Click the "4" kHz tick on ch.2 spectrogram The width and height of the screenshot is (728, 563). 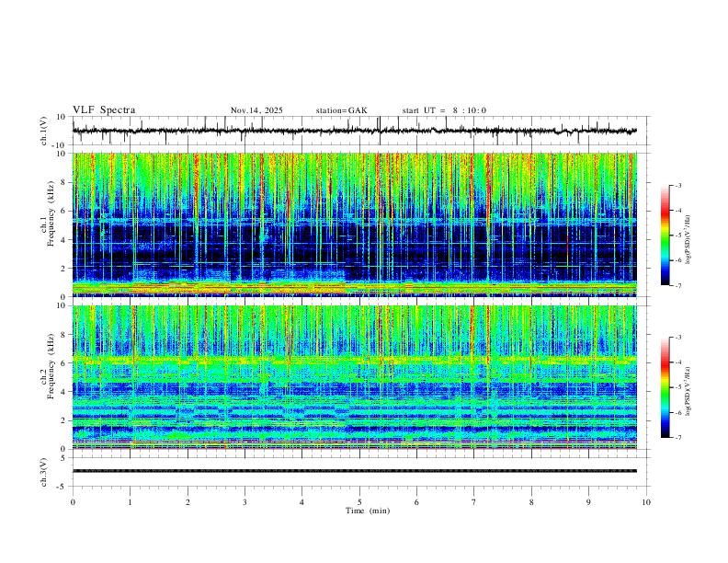tap(64, 392)
